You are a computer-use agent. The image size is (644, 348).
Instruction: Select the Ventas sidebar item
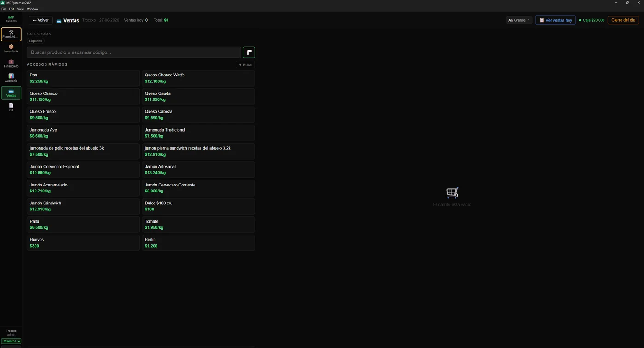(x=11, y=93)
